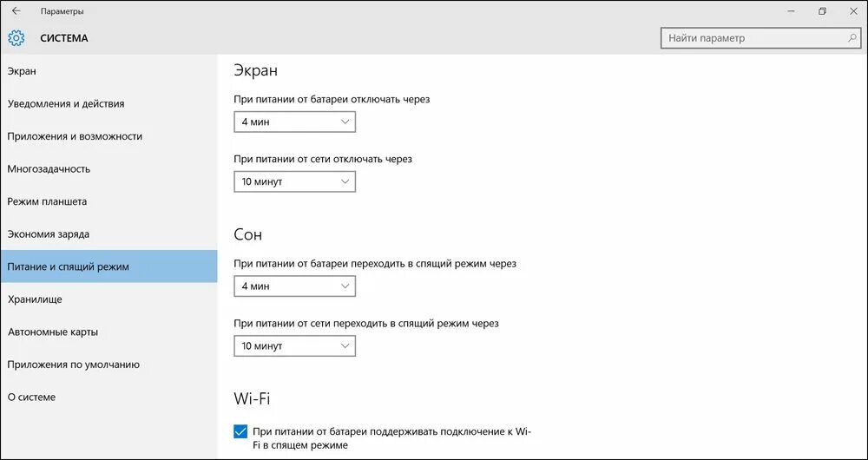
Task: Click the System settings gear icon
Action: (x=16, y=38)
